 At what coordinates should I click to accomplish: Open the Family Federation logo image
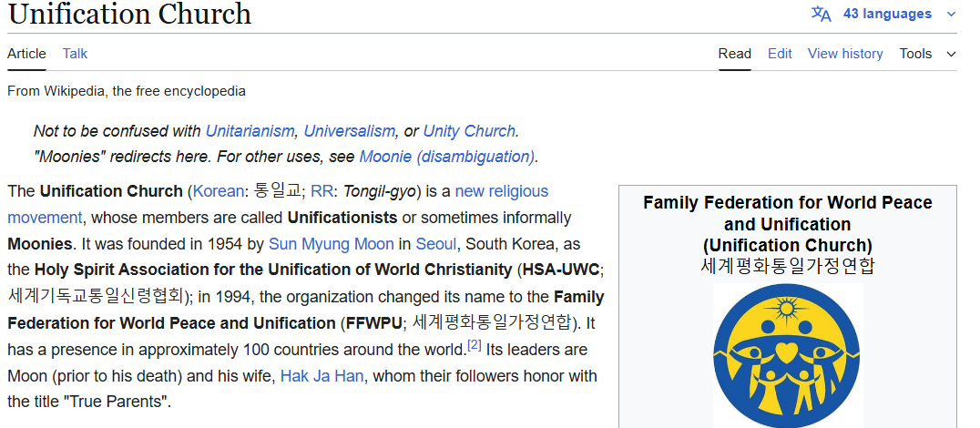coord(788,356)
